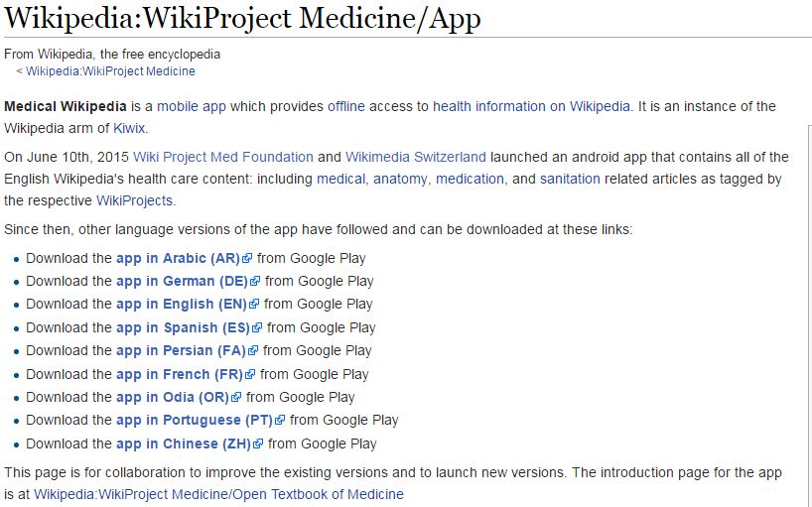The height and width of the screenshot is (507, 812).
Task: Open Open Textbook of Medicine page link
Action: click(x=218, y=494)
